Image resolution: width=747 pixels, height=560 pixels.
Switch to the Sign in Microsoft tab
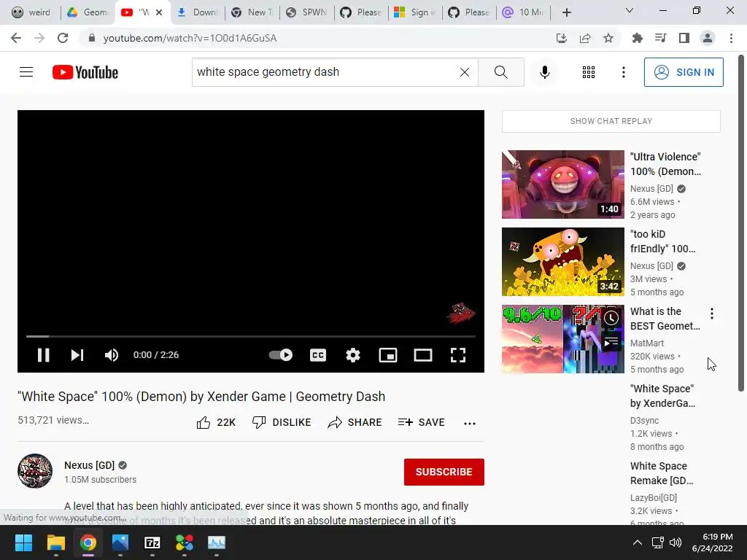coord(415,12)
